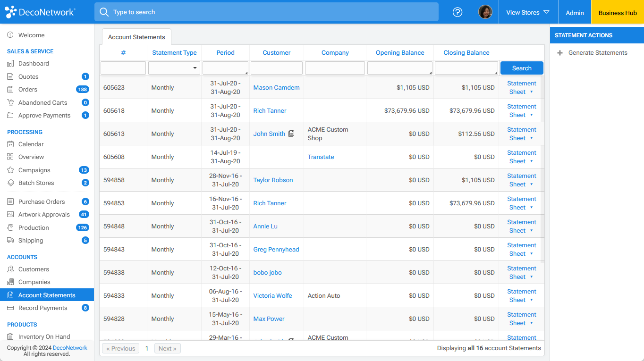Click the search magnifier icon
Screen dimensions: 644x361
[104, 12]
